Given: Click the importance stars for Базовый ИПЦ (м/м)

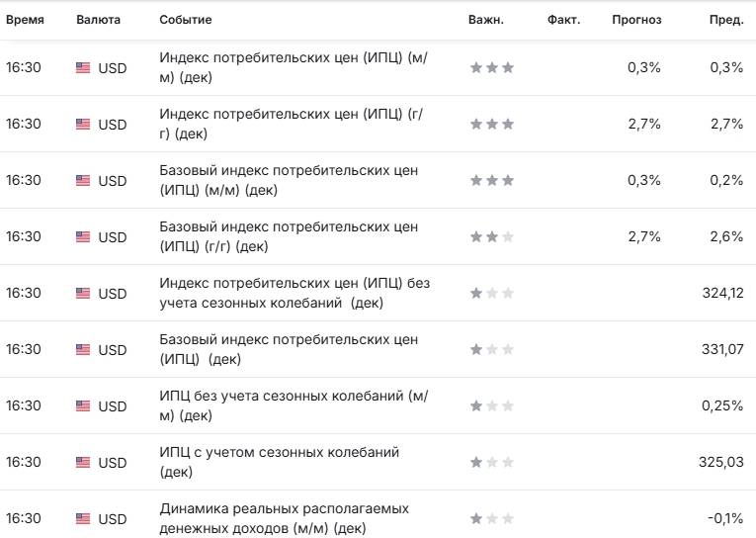Looking at the screenshot, I should (x=491, y=181).
